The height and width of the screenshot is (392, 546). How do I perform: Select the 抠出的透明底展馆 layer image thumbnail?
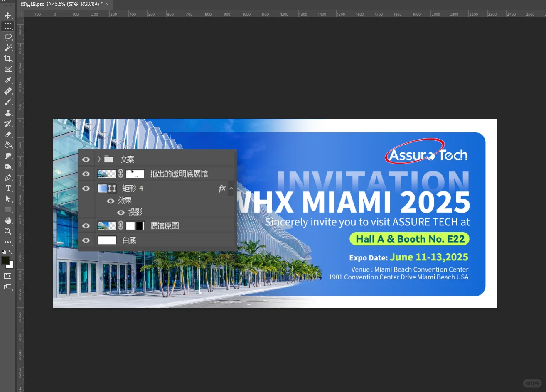[107, 174]
